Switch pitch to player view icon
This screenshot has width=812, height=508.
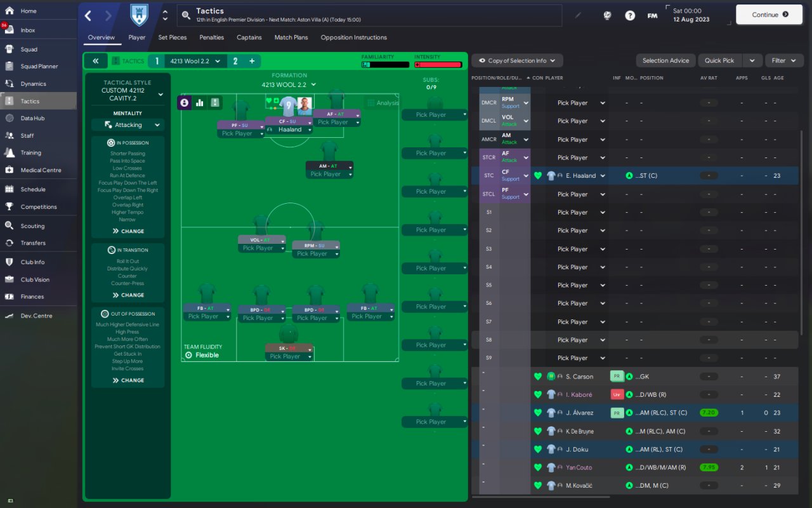185,102
